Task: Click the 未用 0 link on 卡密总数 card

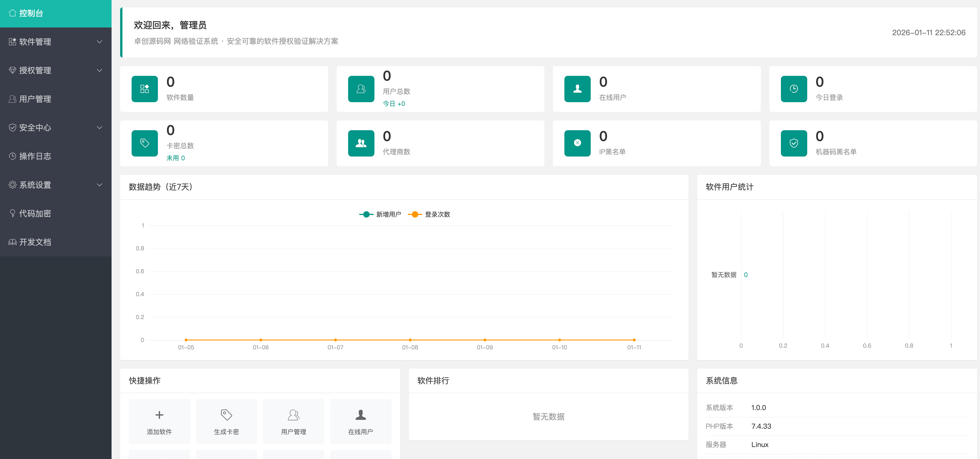Action: coord(176,158)
